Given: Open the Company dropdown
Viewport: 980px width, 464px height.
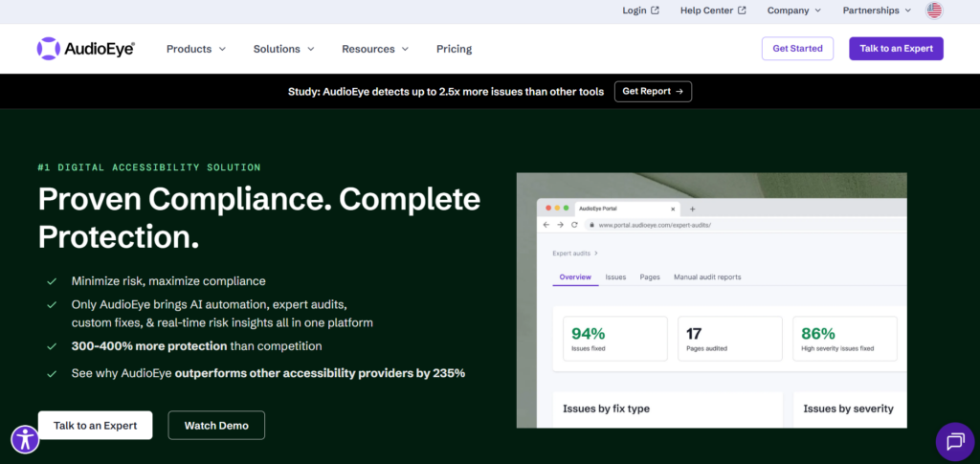Looking at the screenshot, I should (x=793, y=10).
